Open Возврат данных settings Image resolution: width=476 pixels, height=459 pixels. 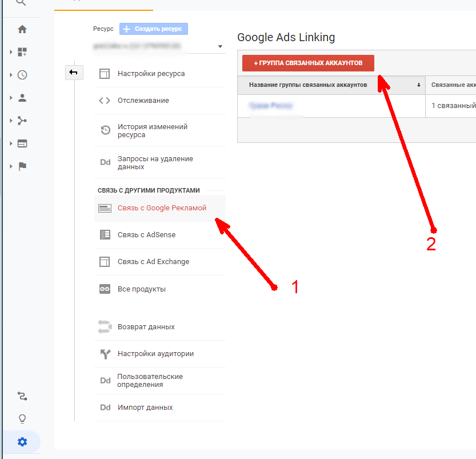(160, 326)
